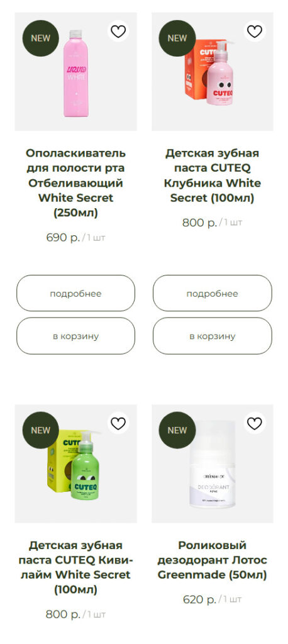The width and height of the screenshot is (288, 644).
Task: Favorite the CUTEQ strawberry toothpaste with heart
Action: pyautogui.click(x=254, y=31)
